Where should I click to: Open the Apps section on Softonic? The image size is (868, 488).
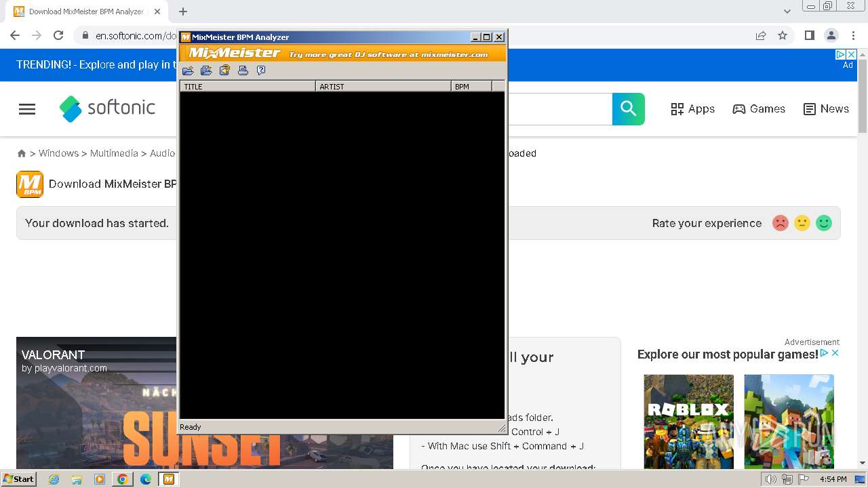[x=692, y=109]
